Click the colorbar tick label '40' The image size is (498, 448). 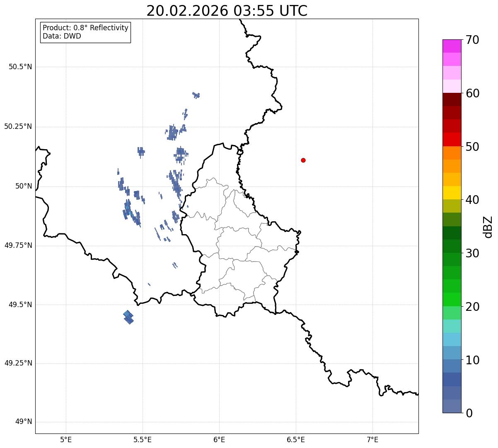(x=472, y=200)
